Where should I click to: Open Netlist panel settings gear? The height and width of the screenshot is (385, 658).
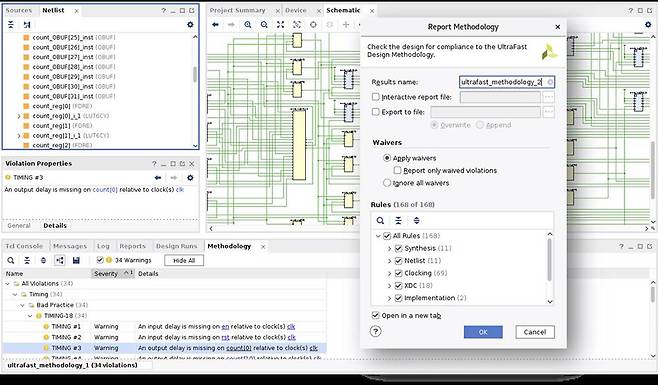(x=190, y=25)
